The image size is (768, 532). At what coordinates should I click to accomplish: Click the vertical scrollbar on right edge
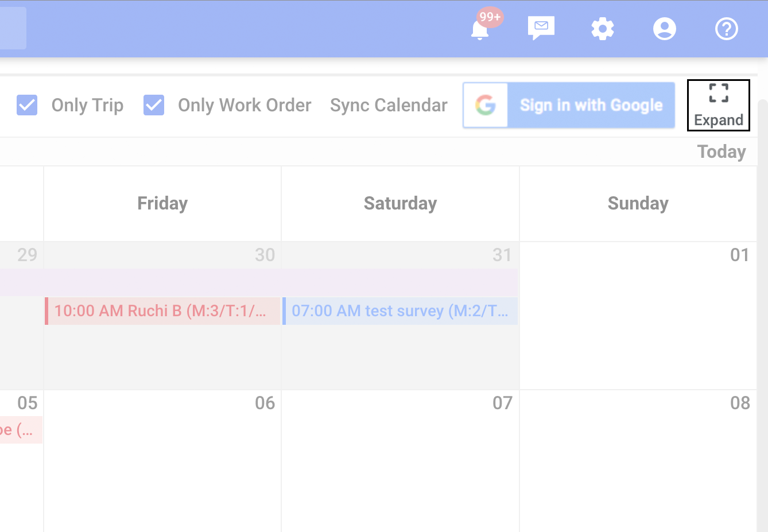762,287
